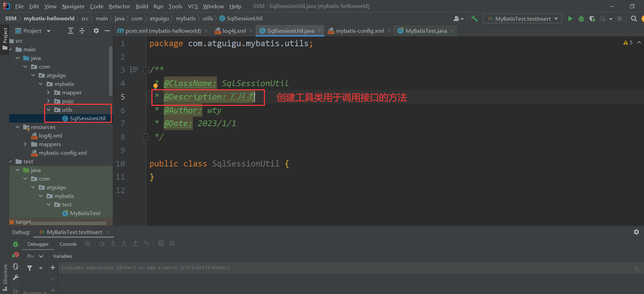Toggle Project tool window side tab
The width and height of the screenshot is (644, 294).
pos(5,39)
